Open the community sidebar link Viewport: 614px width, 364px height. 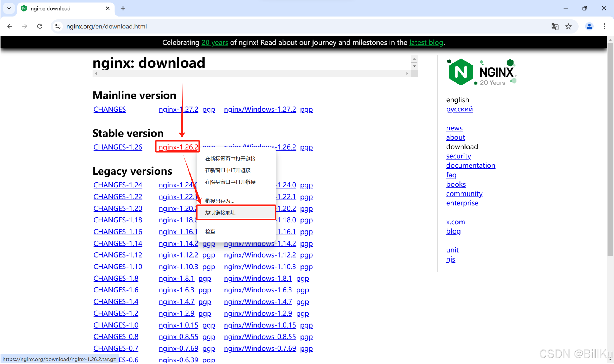464,194
